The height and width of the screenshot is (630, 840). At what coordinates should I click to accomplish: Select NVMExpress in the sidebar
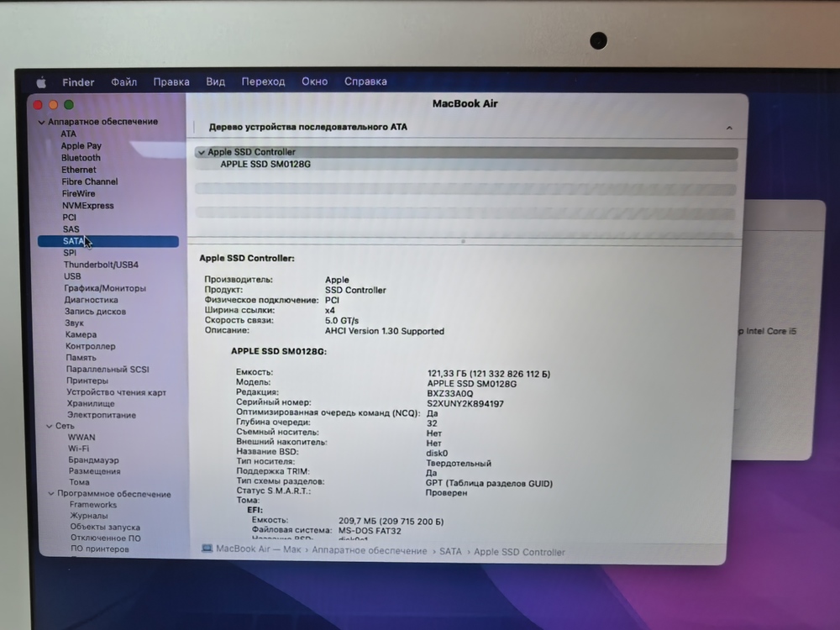[88, 205]
